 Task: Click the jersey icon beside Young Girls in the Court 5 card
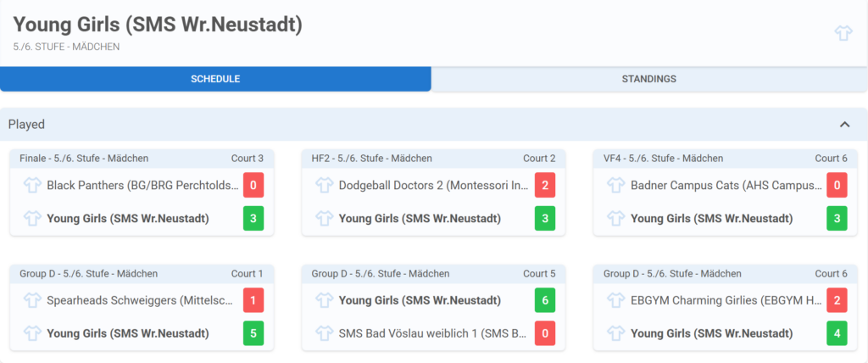[x=324, y=300]
